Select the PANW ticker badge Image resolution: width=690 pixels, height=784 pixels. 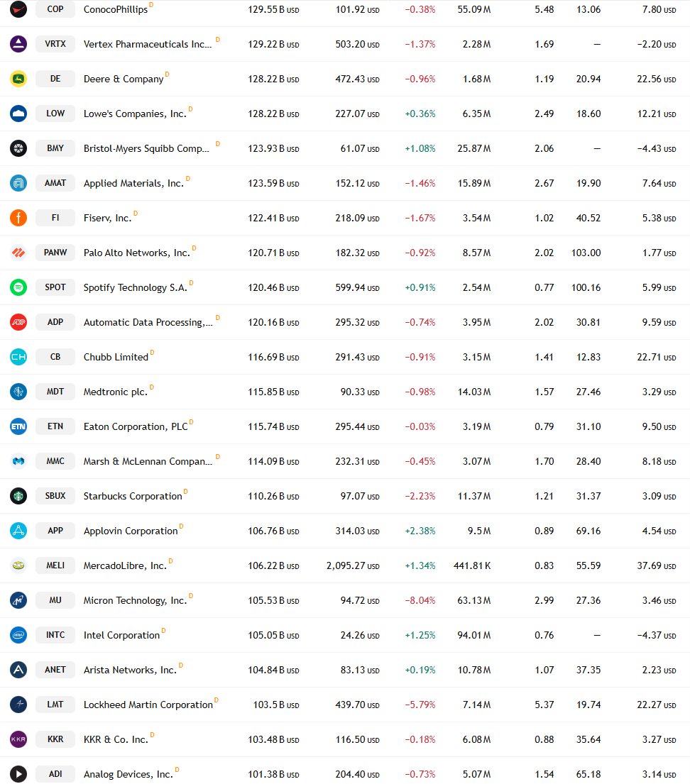55,253
